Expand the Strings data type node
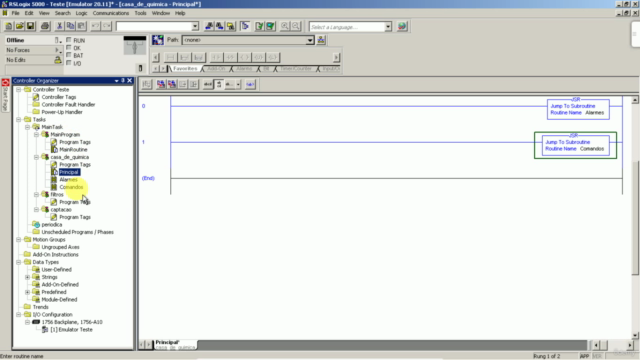 click(x=27, y=277)
